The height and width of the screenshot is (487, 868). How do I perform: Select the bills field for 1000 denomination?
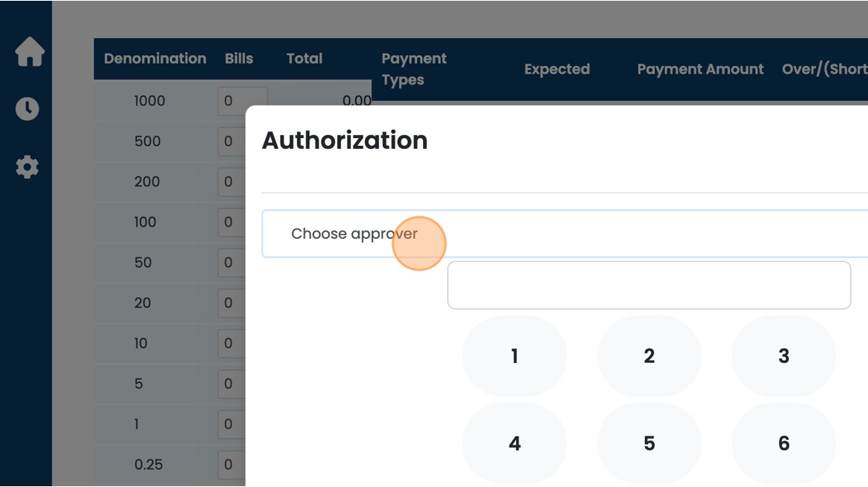243,101
